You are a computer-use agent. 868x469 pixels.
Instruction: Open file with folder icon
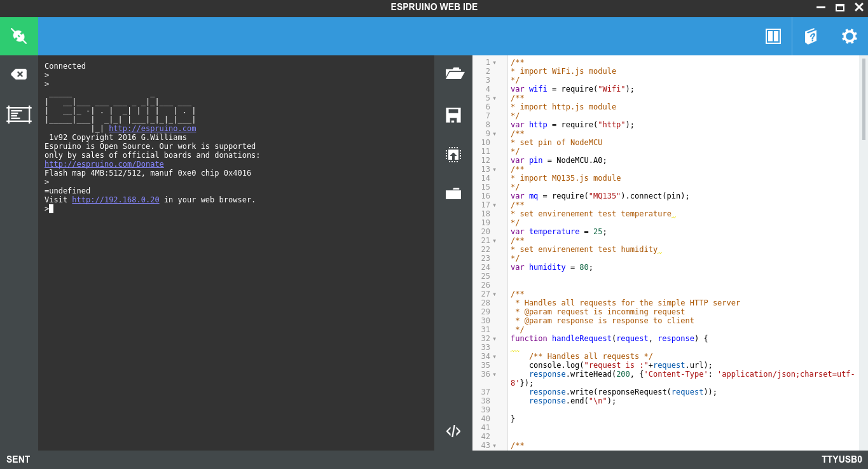click(453, 73)
